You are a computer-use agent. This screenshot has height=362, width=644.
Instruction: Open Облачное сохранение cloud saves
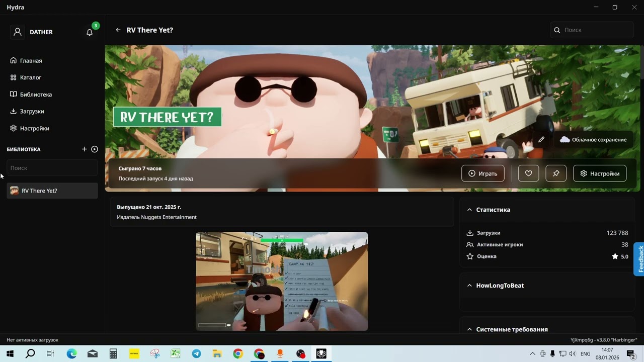point(593,140)
